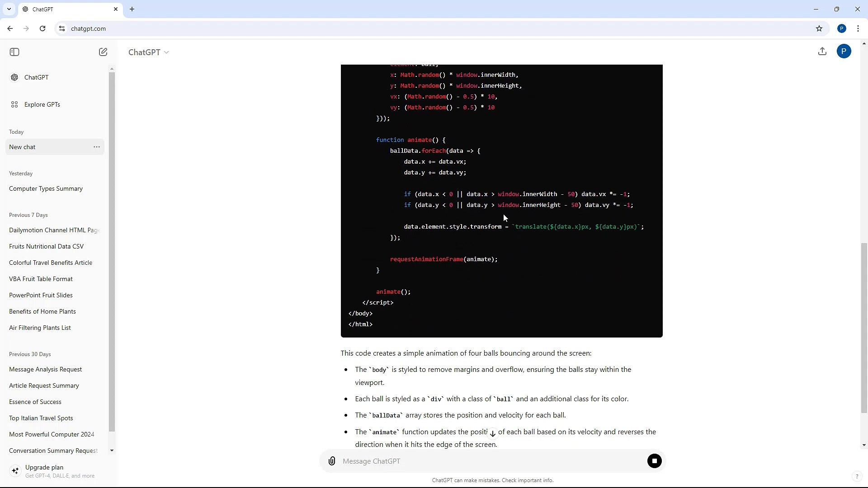Click the Upgrade plan sparkles icon
Viewport: 868px width, 488px height.
click(x=15, y=471)
